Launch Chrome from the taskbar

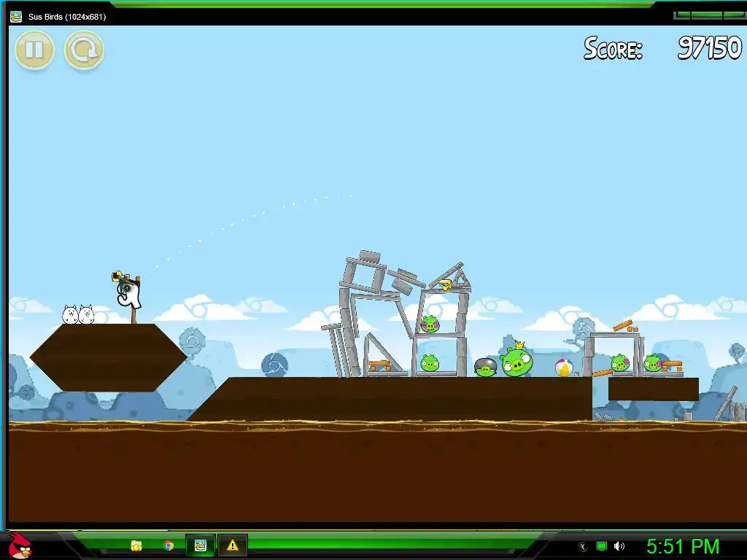pyautogui.click(x=169, y=545)
